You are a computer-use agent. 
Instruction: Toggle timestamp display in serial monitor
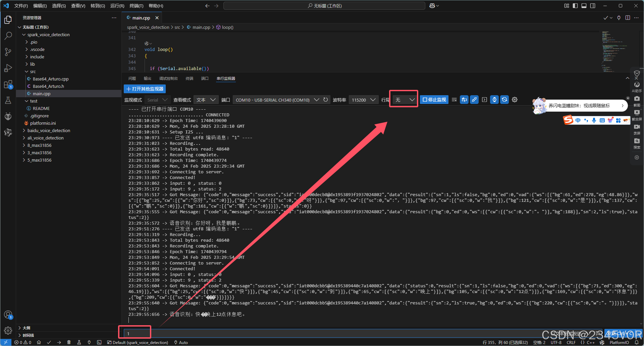[x=494, y=100]
